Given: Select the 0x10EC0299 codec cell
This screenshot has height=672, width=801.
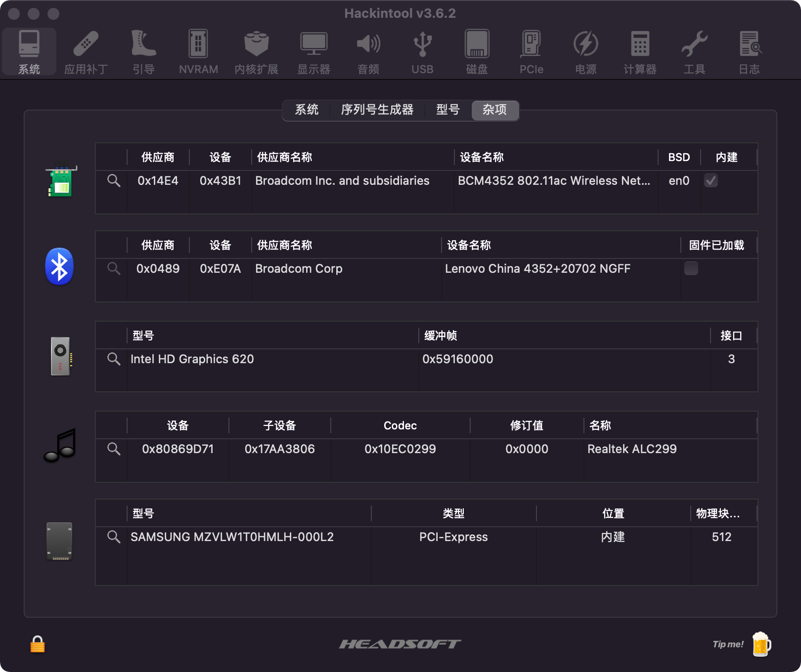Looking at the screenshot, I should coord(400,449).
